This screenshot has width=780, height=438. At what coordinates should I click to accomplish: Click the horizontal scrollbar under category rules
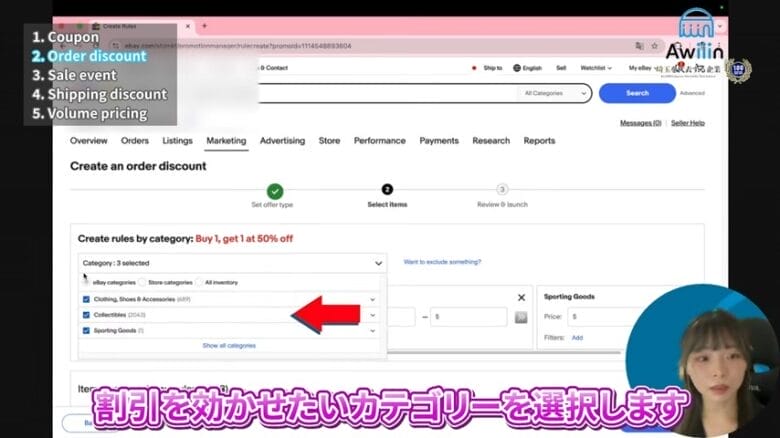502,352
